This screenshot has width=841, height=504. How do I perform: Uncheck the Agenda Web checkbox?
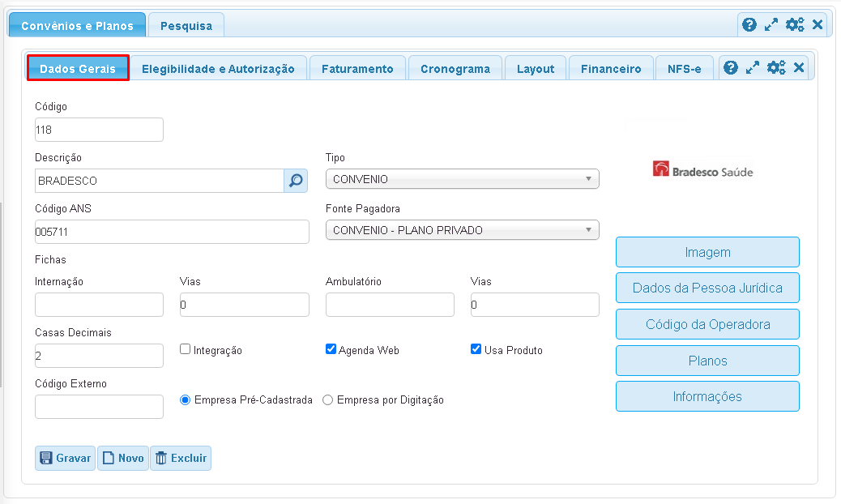click(331, 349)
